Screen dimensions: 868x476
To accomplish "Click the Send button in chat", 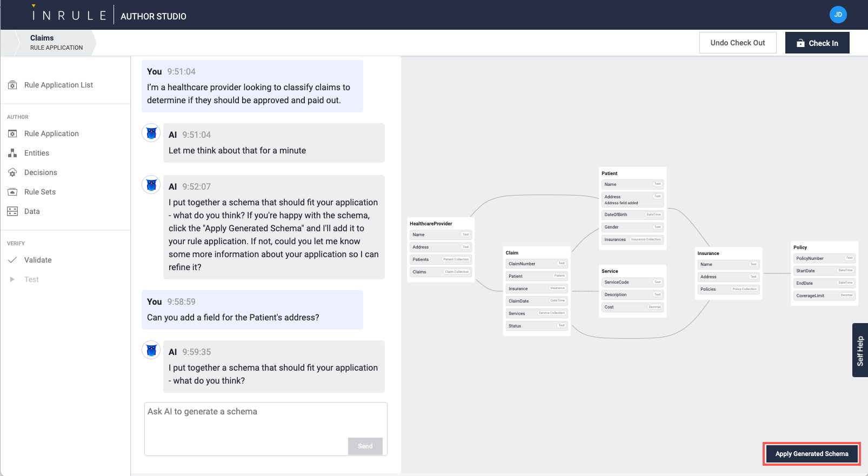I will pyautogui.click(x=365, y=446).
